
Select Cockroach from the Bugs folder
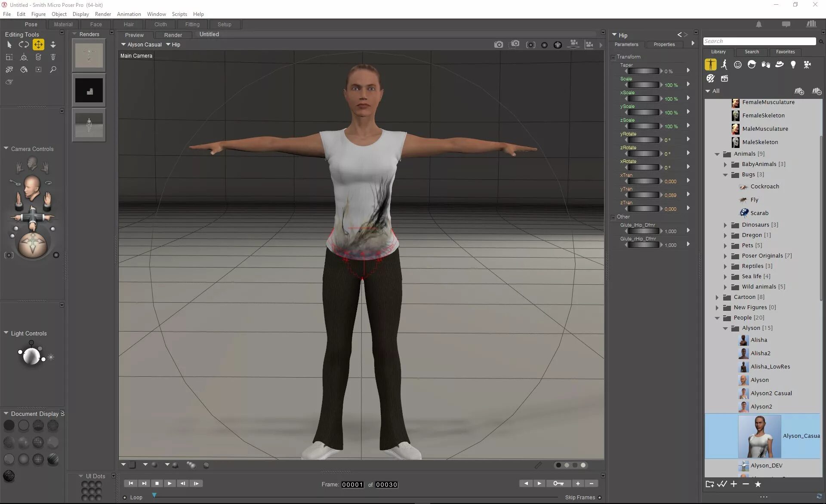click(764, 186)
